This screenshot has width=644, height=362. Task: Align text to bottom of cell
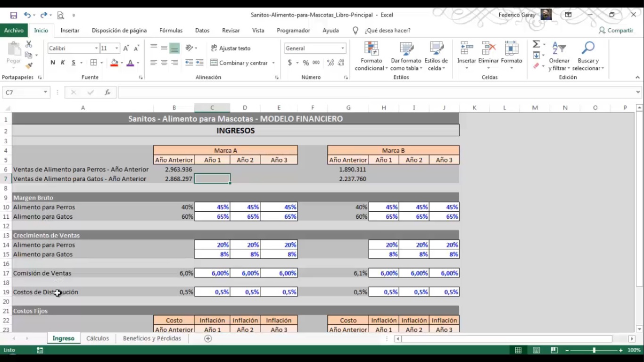(174, 48)
